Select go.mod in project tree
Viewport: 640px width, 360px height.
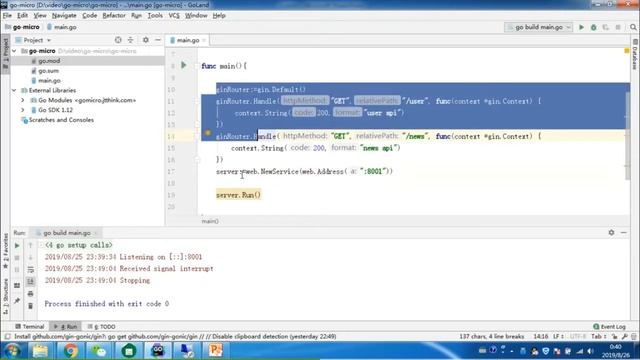[x=49, y=61]
